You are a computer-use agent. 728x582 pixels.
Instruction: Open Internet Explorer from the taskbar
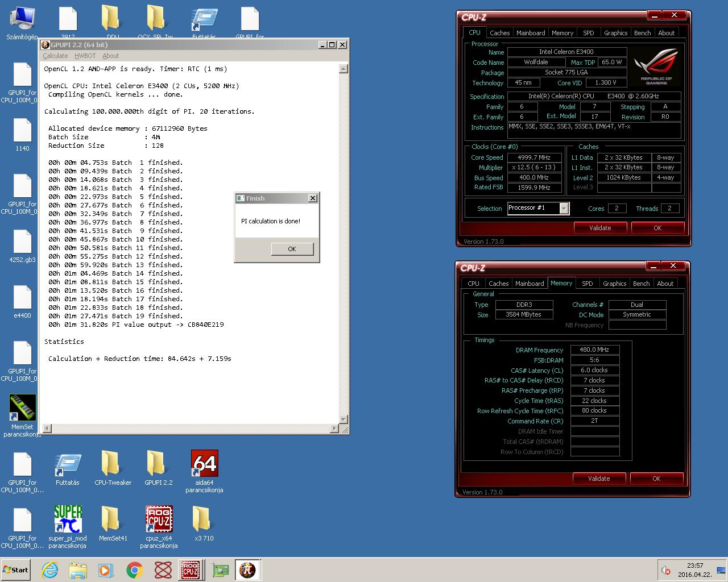pyautogui.click(x=50, y=570)
